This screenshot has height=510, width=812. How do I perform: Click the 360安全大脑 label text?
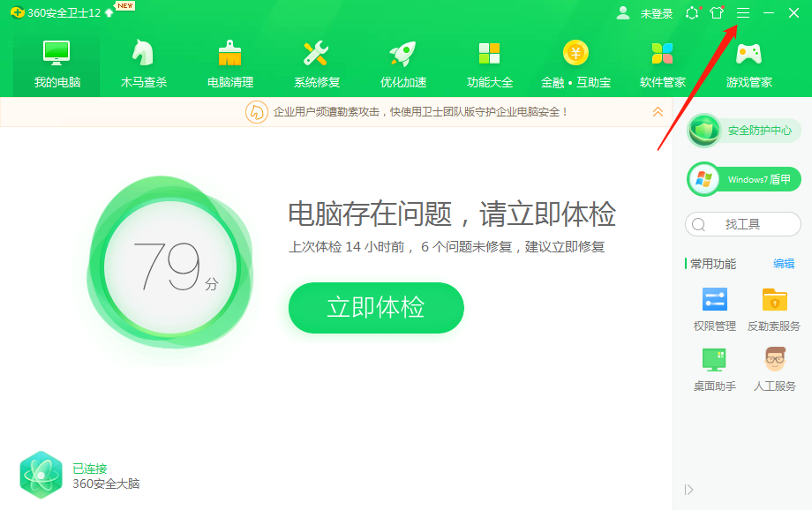[106, 484]
